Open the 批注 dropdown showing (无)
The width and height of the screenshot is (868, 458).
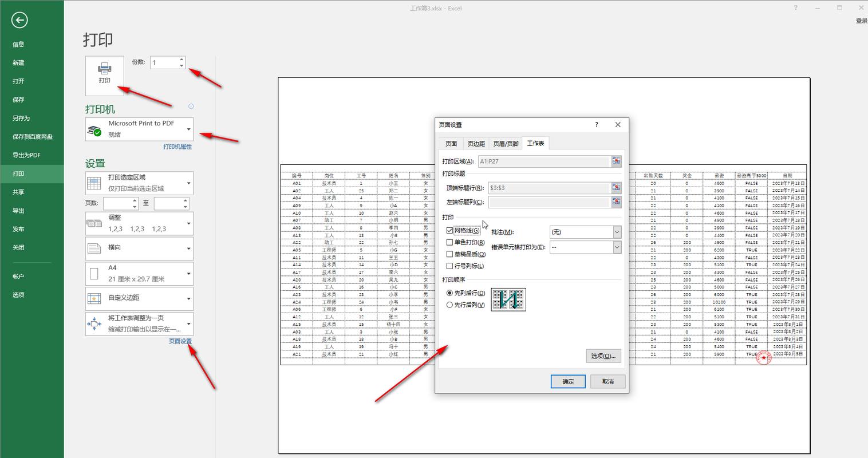click(x=585, y=232)
